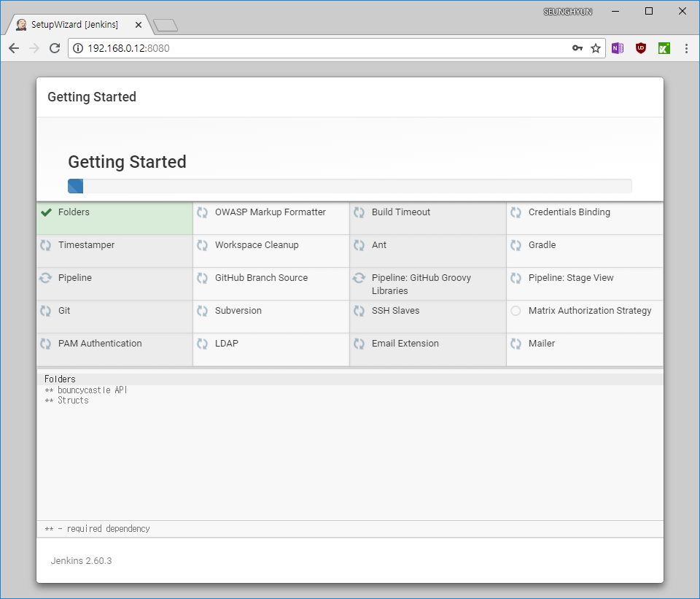Click the forward navigation arrow

(34, 48)
